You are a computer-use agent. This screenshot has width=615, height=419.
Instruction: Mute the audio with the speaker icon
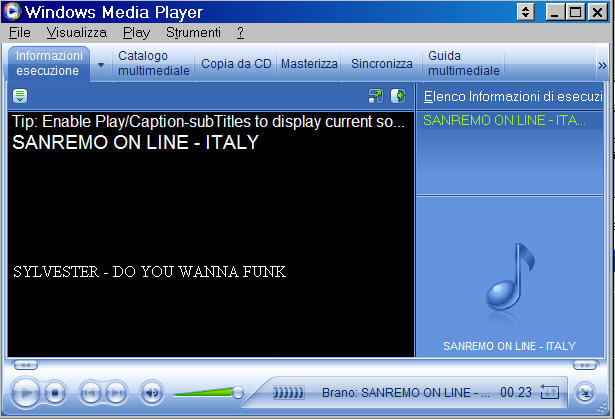tap(152, 393)
